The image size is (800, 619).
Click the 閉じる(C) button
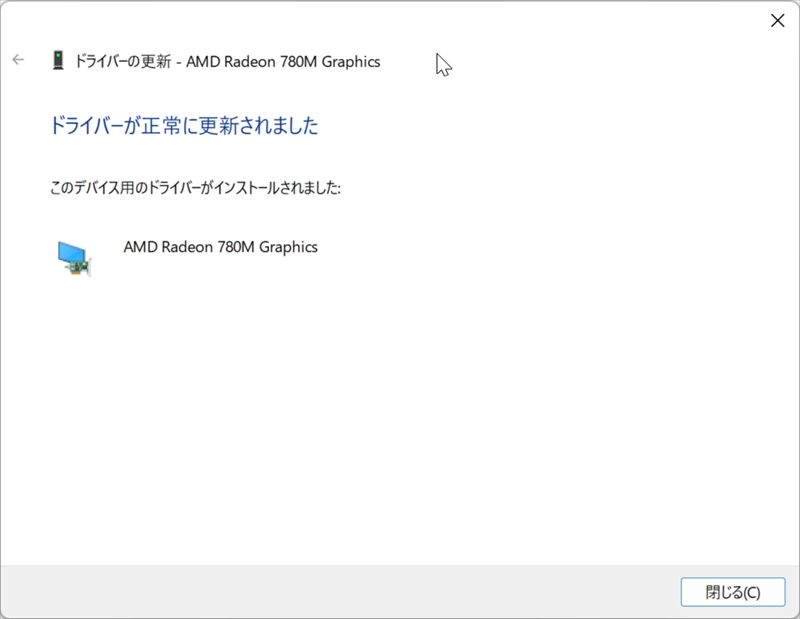click(733, 592)
